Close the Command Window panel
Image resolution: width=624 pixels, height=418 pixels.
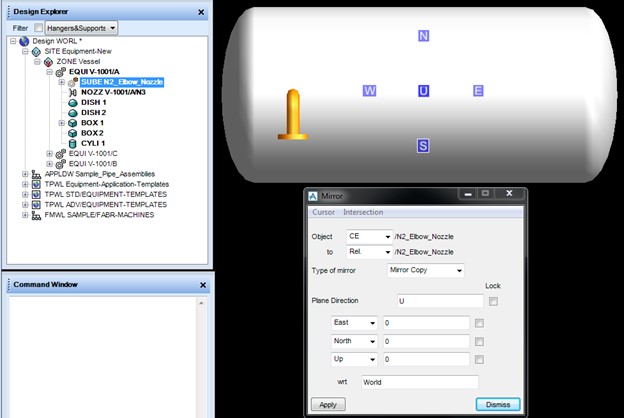click(203, 285)
